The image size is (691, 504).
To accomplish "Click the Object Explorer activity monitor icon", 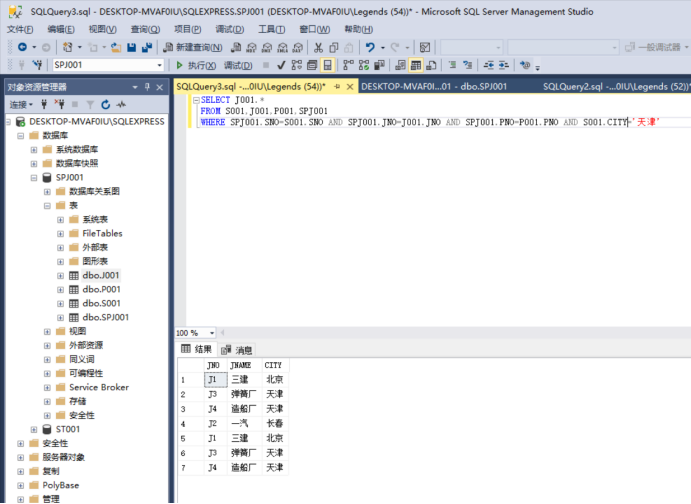I will (121, 104).
